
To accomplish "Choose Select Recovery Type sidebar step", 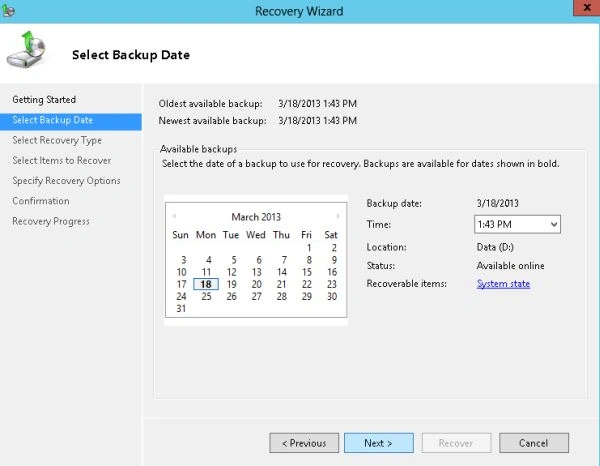I will pos(57,140).
